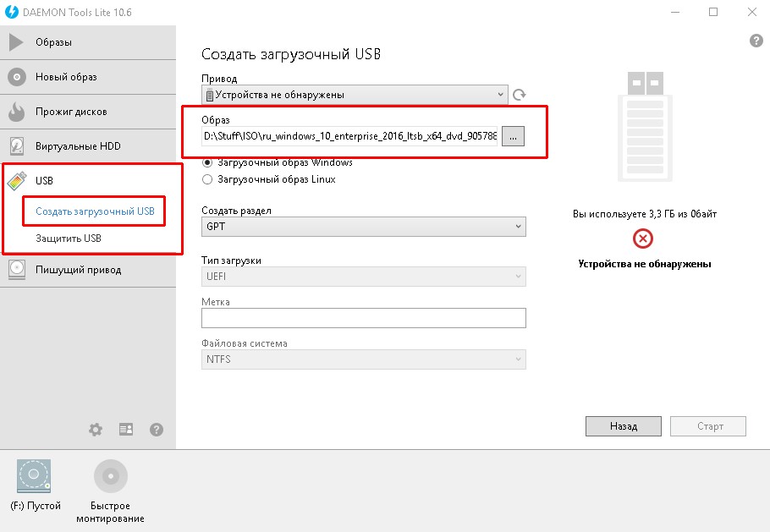Viewport: 770px width, 532px height.
Task: Open the Прожиг дисков flame icon
Action: (16, 112)
